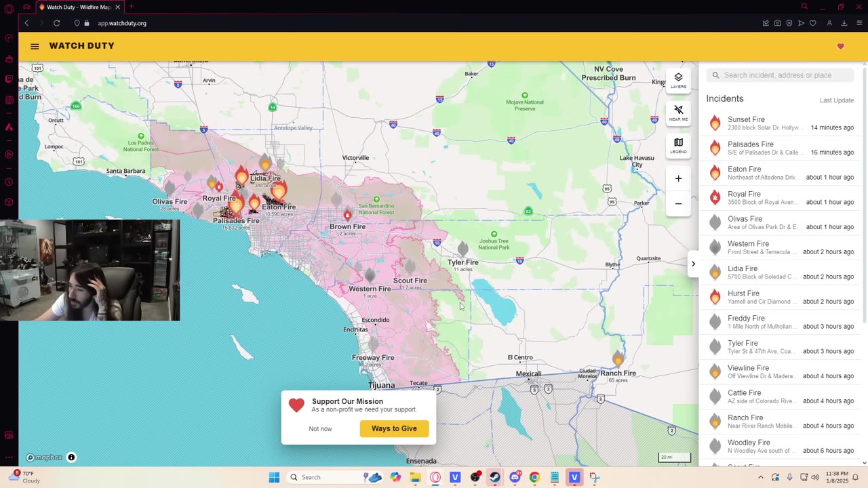Open the Sunset Fire incident
The width and height of the screenshot is (868, 488).
[x=780, y=123]
